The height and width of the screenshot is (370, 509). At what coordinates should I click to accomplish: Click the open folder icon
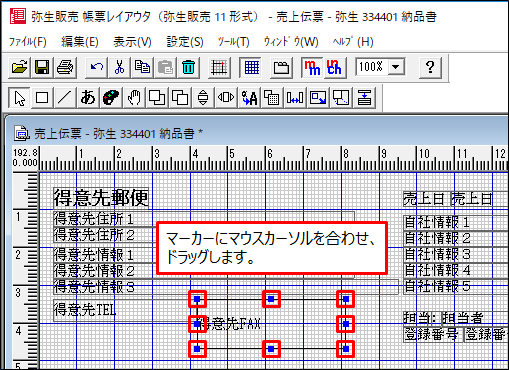click(19, 68)
